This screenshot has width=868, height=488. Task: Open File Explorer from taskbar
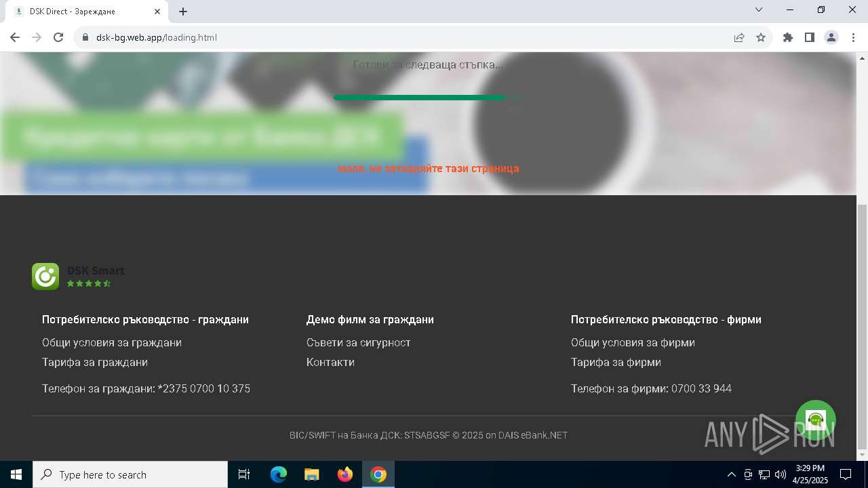pos(311,474)
